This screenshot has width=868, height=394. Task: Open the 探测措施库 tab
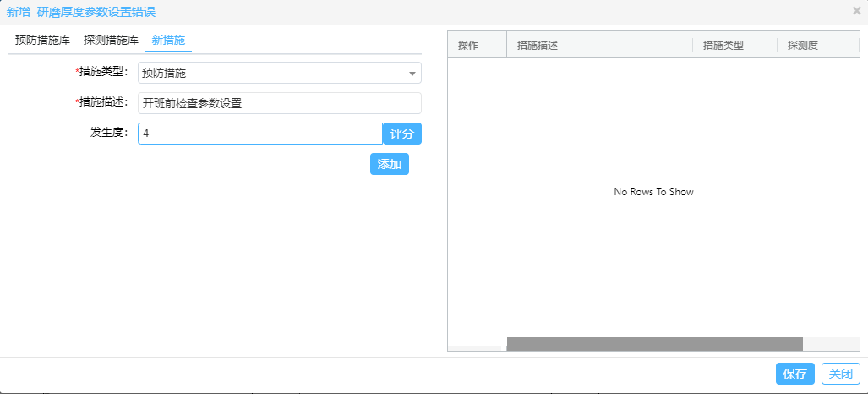tap(111, 40)
